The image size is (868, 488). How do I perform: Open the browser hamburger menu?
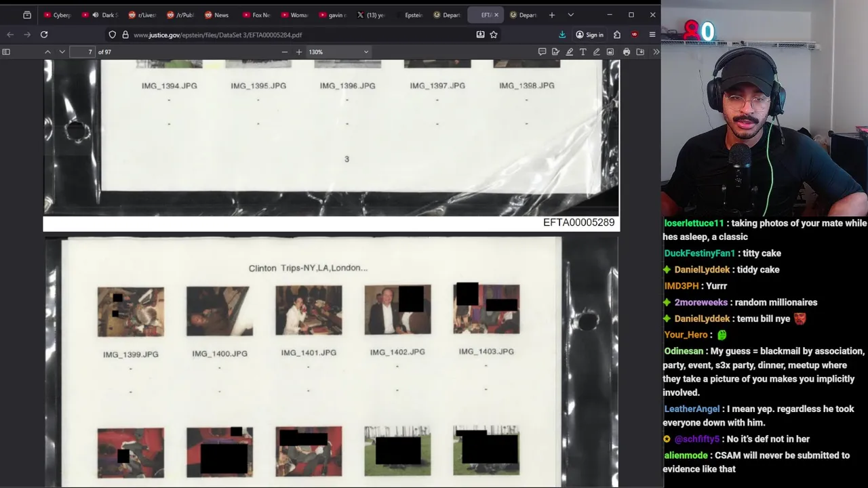coord(652,35)
